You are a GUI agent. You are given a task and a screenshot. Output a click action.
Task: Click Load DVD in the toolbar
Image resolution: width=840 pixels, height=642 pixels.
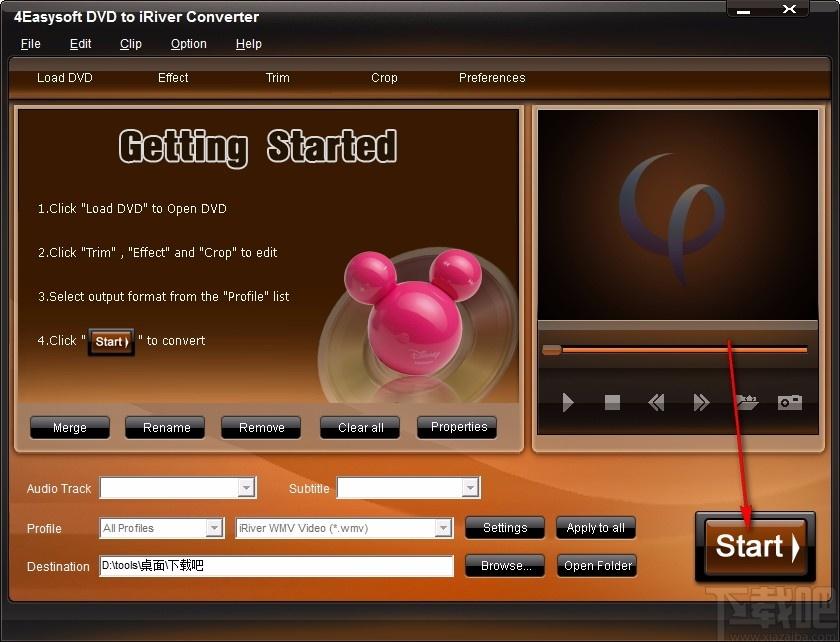[x=65, y=78]
